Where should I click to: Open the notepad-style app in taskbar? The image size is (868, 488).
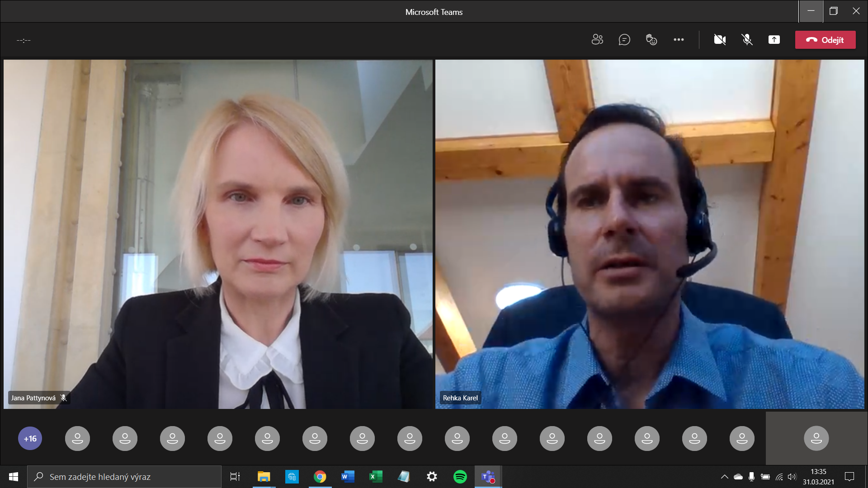[404, 477]
